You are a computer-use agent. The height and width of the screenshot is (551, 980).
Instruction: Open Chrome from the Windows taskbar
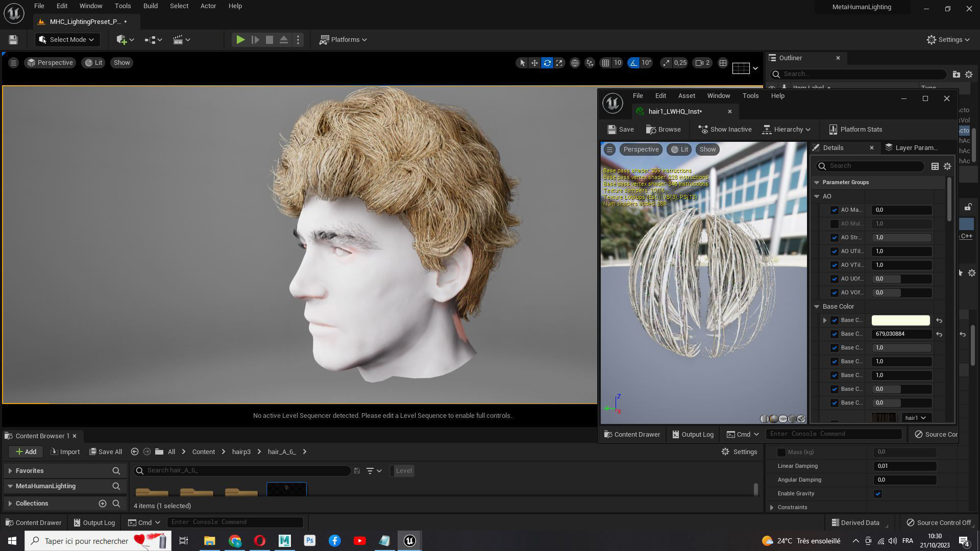[235, 541]
